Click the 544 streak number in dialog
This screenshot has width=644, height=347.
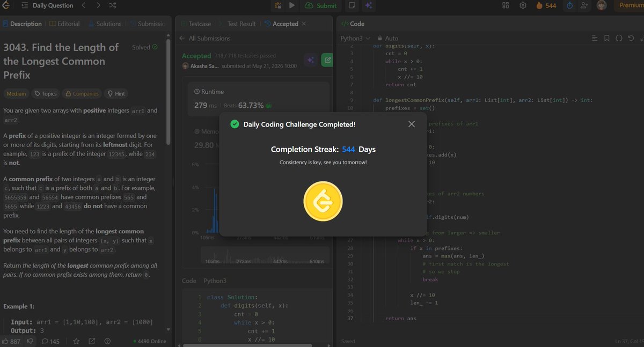click(x=348, y=149)
